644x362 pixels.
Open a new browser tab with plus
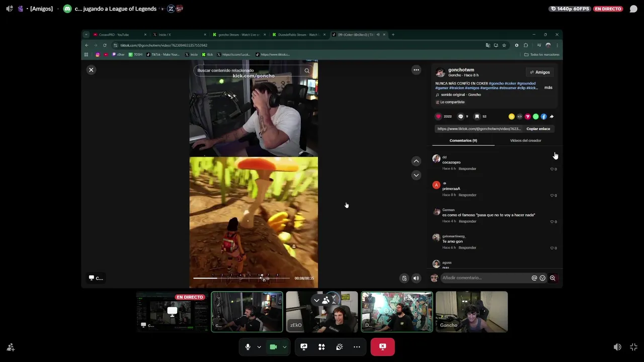[393, 35]
